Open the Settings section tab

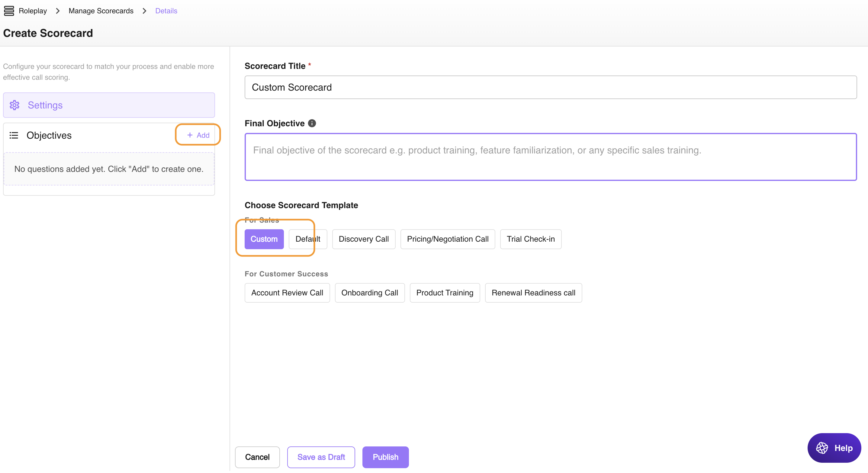click(x=109, y=105)
